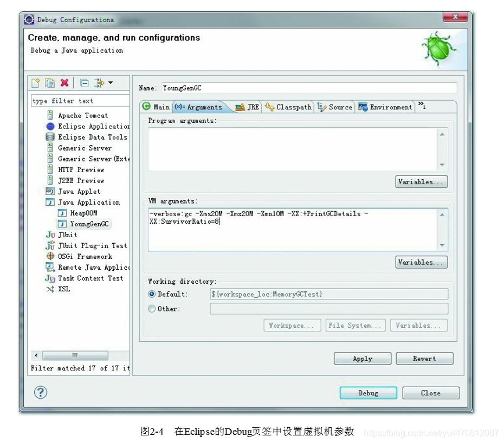Click the Filter launch configurations icon

click(99, 83)
